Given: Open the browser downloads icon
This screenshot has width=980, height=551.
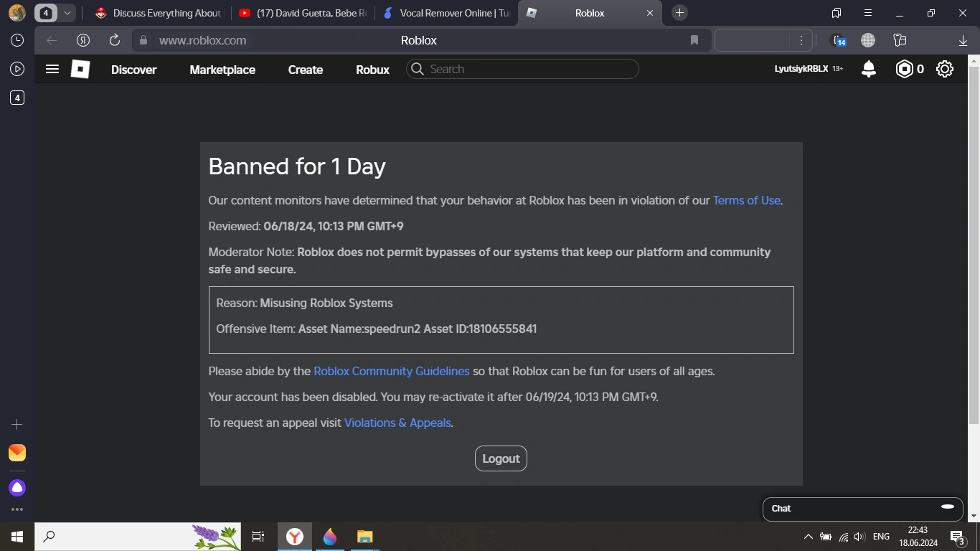Looking at the screenshot, I should [961, 40].
